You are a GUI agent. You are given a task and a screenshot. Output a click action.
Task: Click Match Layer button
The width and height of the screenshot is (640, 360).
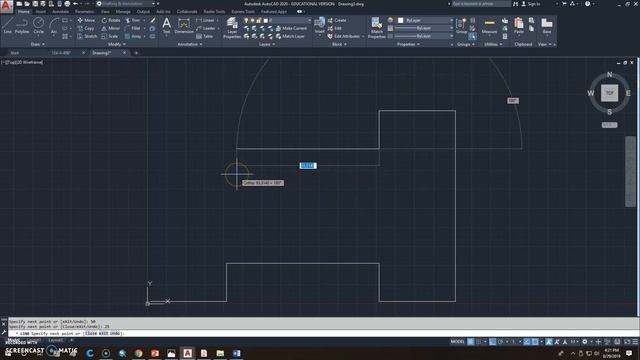290,36
